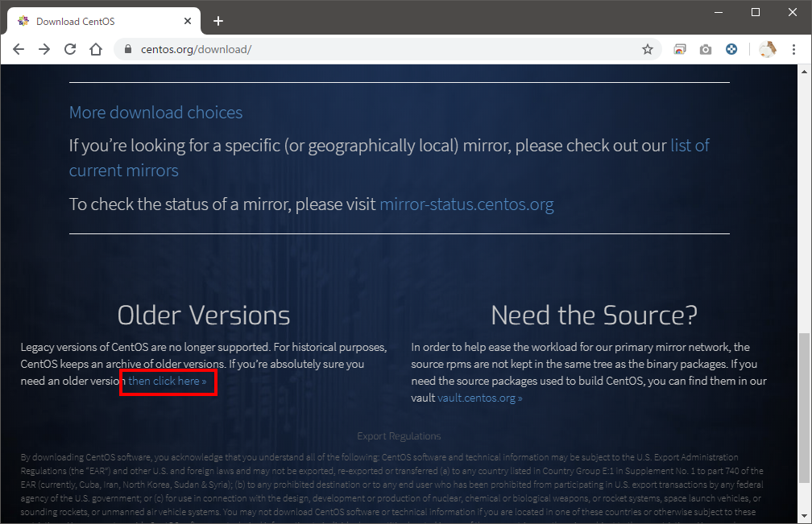Reload the CentOS download page

point(70,49)
